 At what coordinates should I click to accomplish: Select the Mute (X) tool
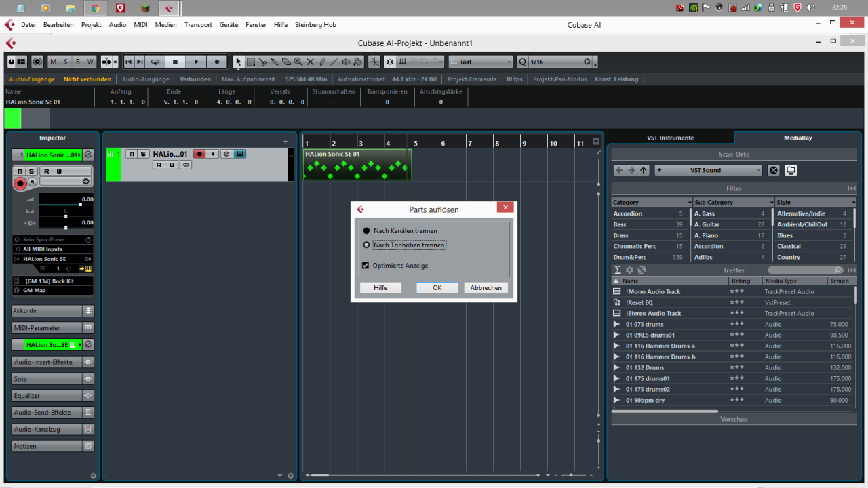(311, 62)
